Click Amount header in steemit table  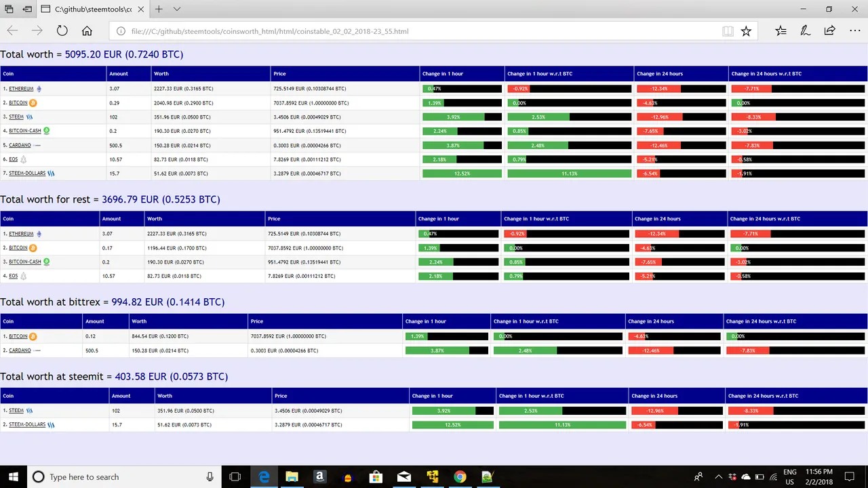click(132, 396)
